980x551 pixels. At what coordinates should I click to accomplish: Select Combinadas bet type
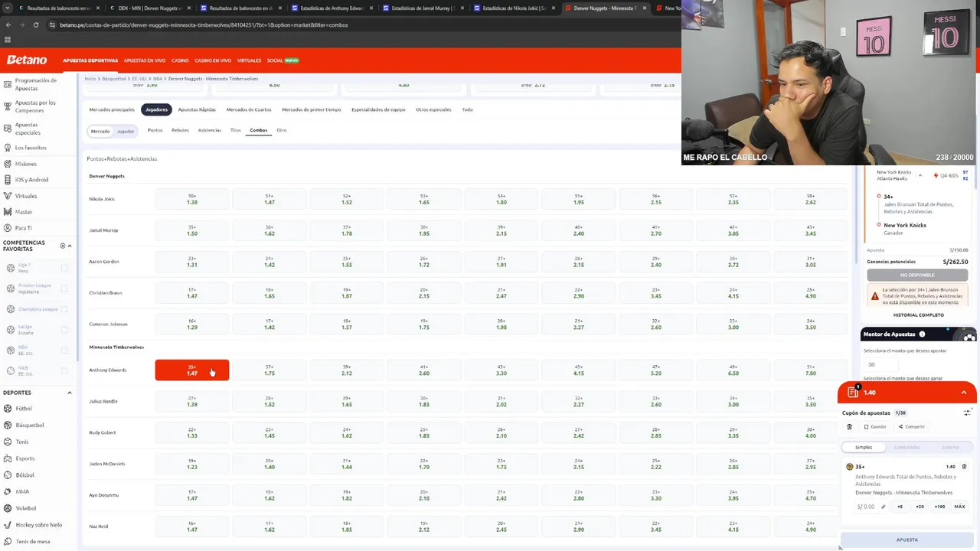point(907,447)
